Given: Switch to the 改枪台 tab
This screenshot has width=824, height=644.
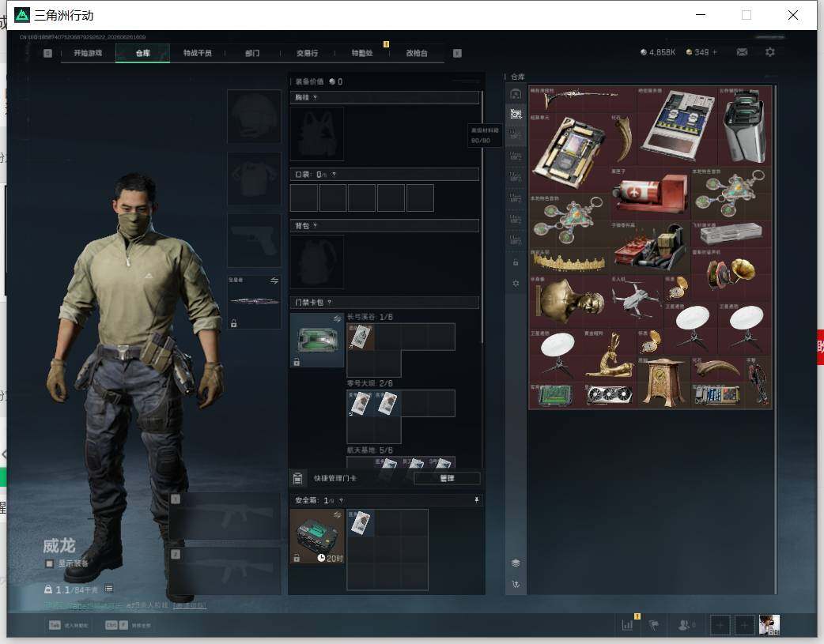Looking at the screenshot, I should pos(417,53).
